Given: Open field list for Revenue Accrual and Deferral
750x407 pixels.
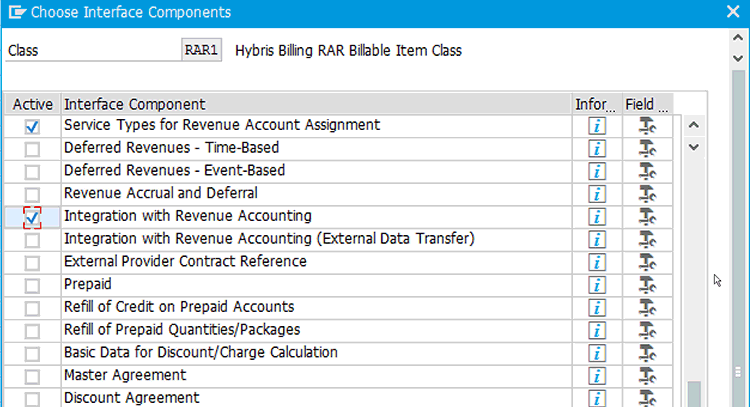Looking at the screenshot, I should pyautogui.click(x=645, y=194).
